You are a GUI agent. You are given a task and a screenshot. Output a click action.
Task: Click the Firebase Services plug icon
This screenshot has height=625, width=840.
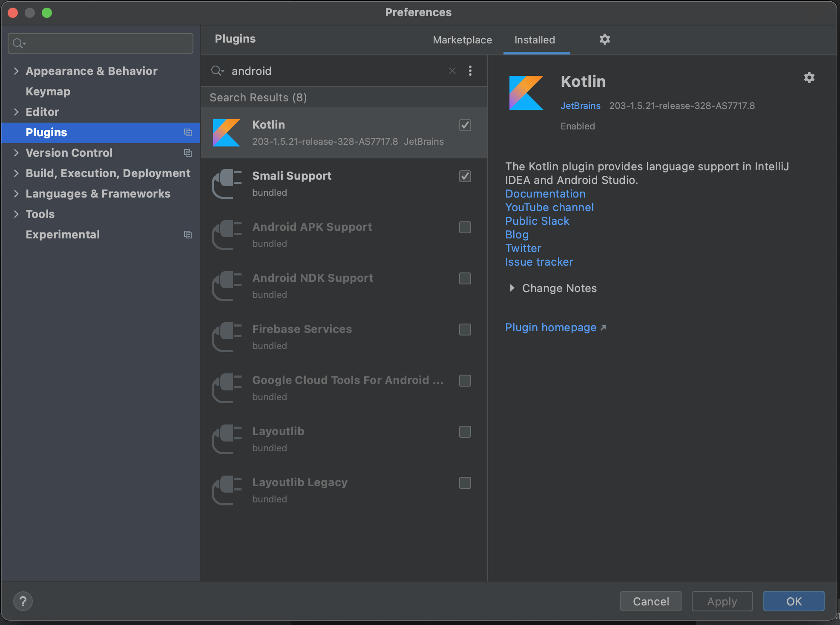pyautogui.click(x=226, y=337)
